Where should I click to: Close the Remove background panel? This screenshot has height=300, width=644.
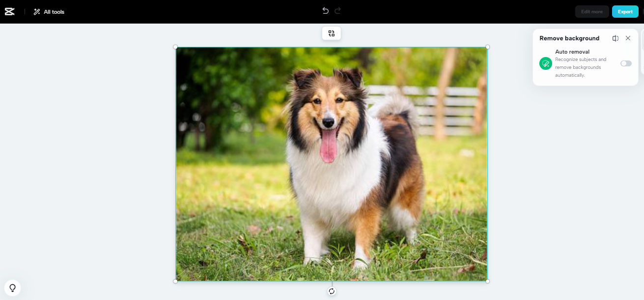(x=628, y=38)
